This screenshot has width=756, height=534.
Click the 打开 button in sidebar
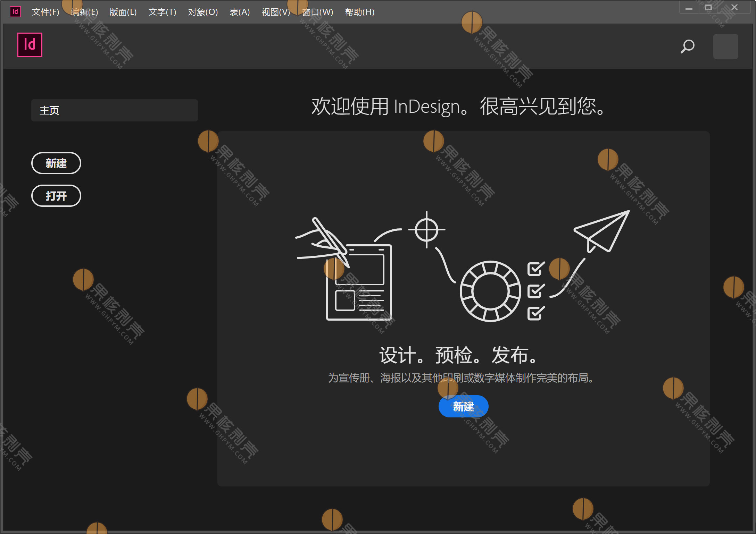pyautogui.click(x=56, y=196)
